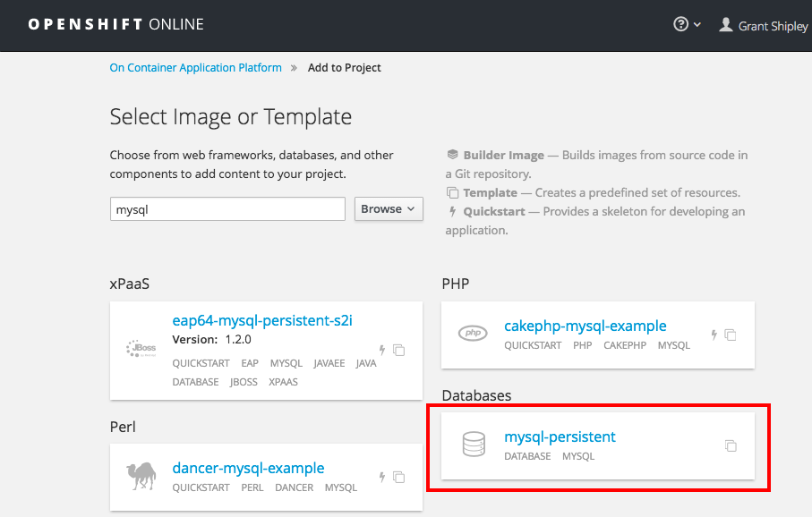Click the quickstart lightning icon on cakephp card
This screenshot has width=812, height=517.
[714, 335]
